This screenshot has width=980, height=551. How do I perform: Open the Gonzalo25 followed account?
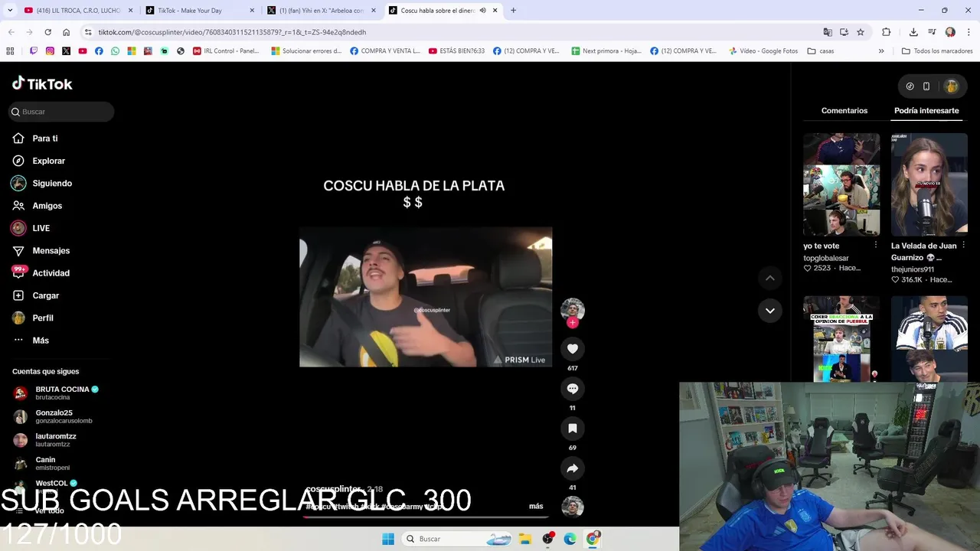coord(61,417)
